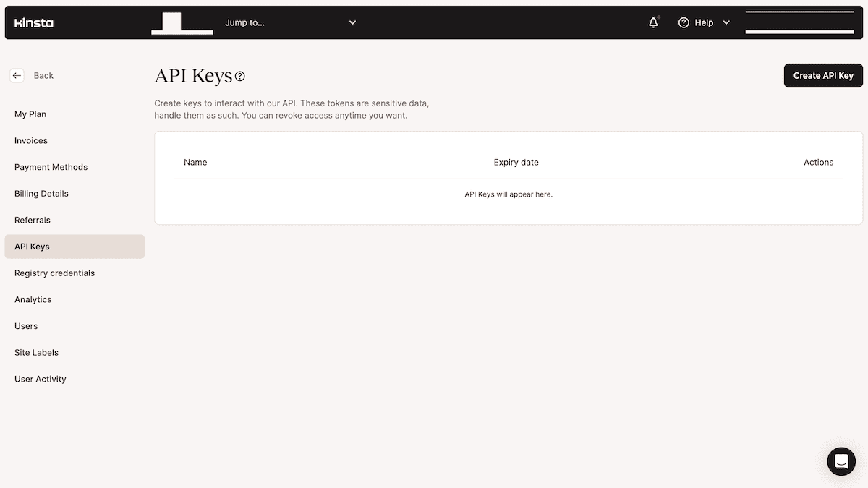Open Registry credentials page

pyautogui.click(x=54, y=273)
